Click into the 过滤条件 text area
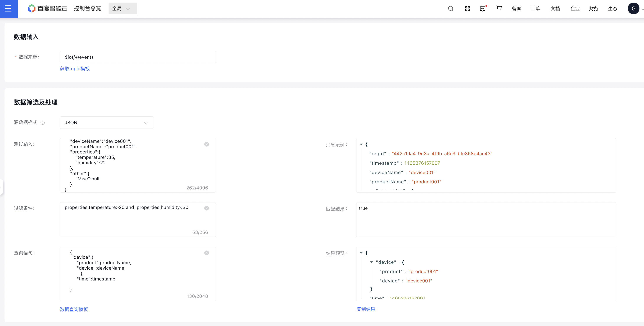The height and width of the screenshot is (326, 644). point(138,220)
